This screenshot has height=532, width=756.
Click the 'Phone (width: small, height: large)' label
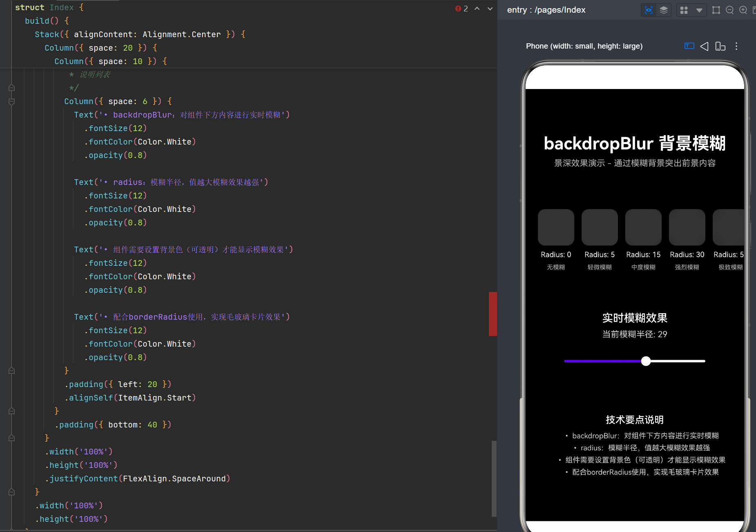[x=584, y=46]
